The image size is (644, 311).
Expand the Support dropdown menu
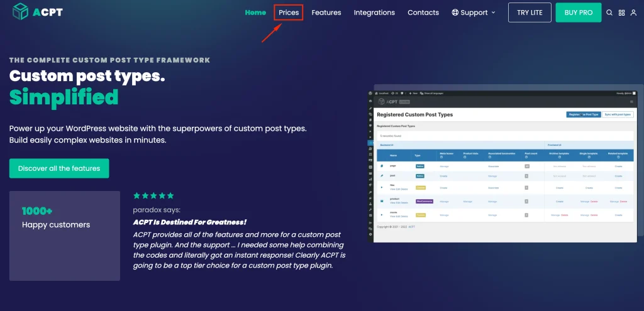474,13
